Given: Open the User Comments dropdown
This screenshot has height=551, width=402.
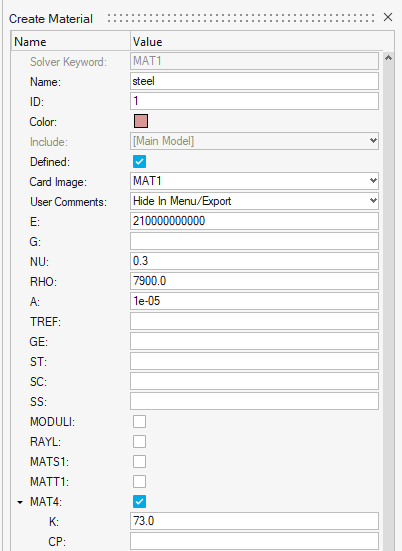Looking at the screenshot, I should [x=373, y=201].
